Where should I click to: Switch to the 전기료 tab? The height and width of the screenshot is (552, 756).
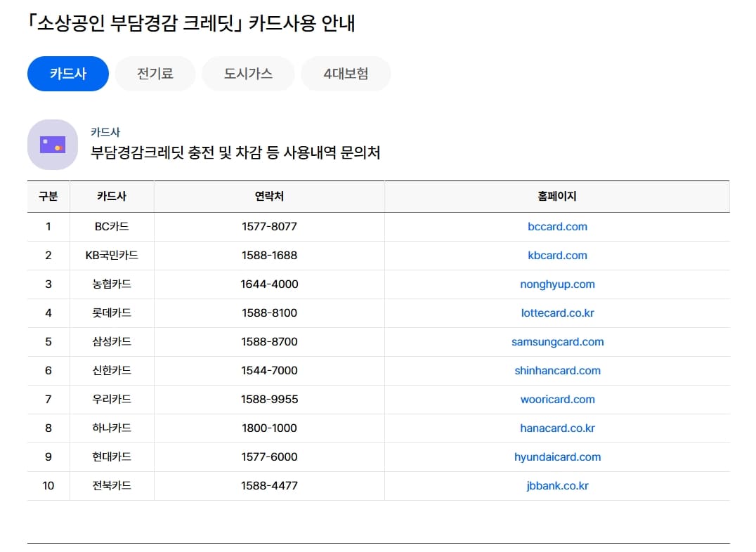click(x=155, y=74)
